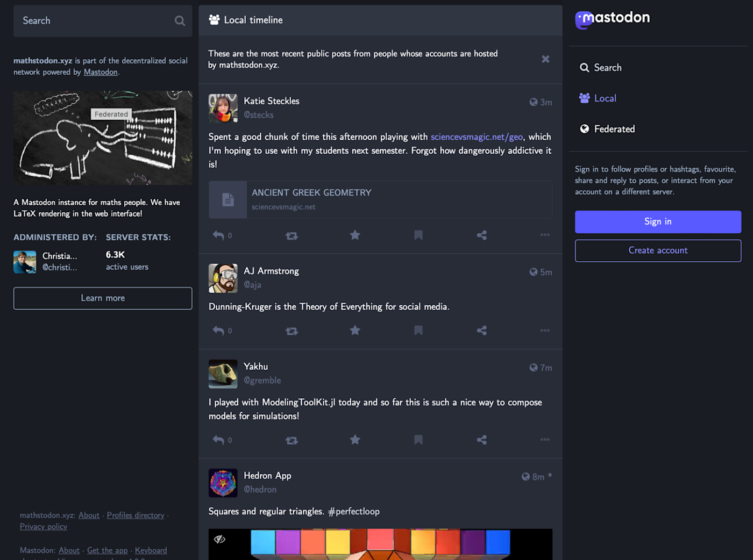Open AJ Armstrong's avatar
753x560 pixels.
coord(223,278)
